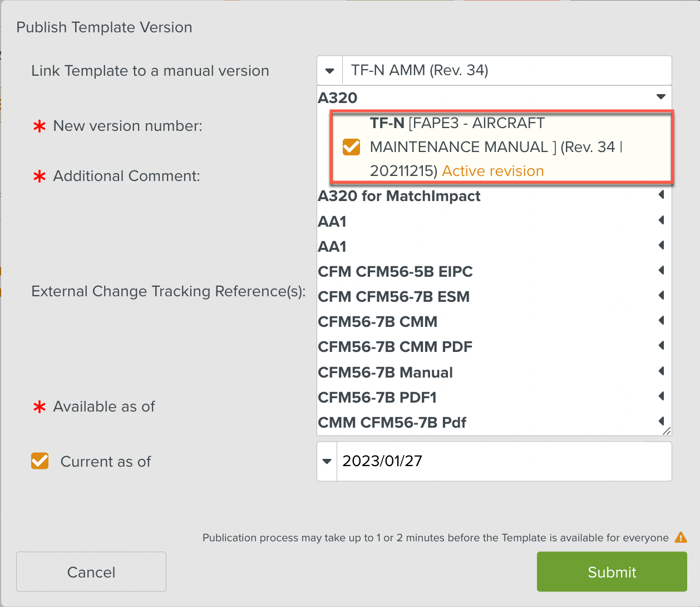Select the CFM CFM56-7B ESM item
Screen dimensions: 700x607
[x=393, y=296]
